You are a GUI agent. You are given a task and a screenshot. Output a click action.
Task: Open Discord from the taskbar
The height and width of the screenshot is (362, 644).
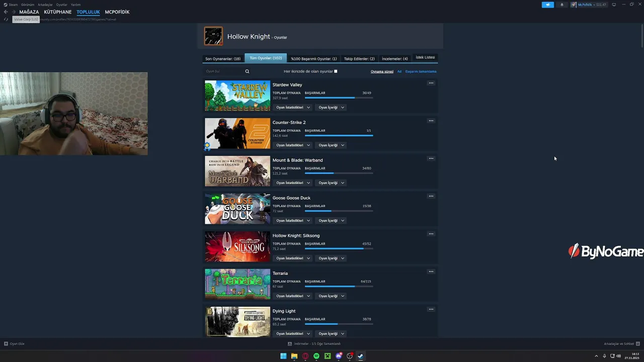click(x=339, y=356)
